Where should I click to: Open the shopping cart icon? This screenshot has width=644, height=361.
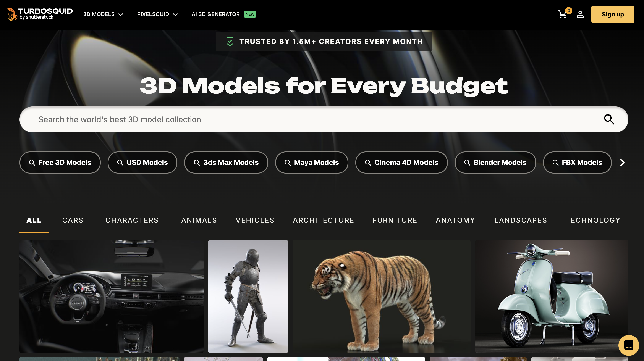point(563,14)
